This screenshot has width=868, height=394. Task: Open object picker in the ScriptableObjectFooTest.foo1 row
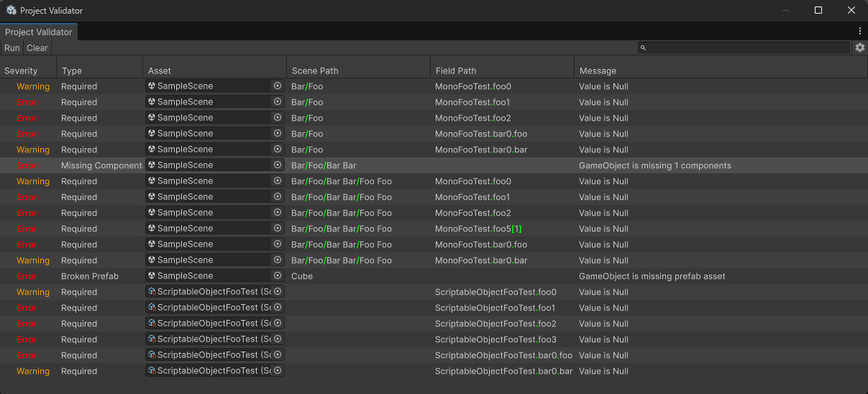278,307
